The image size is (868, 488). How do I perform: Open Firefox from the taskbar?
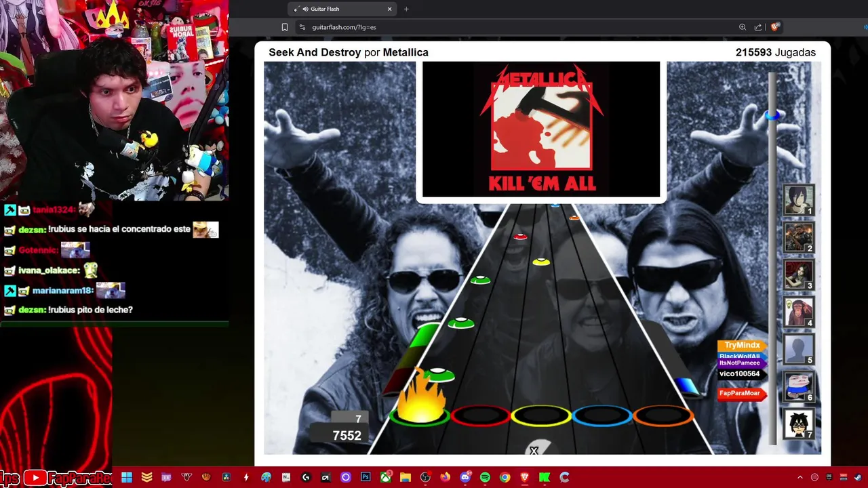pos(445,477)
